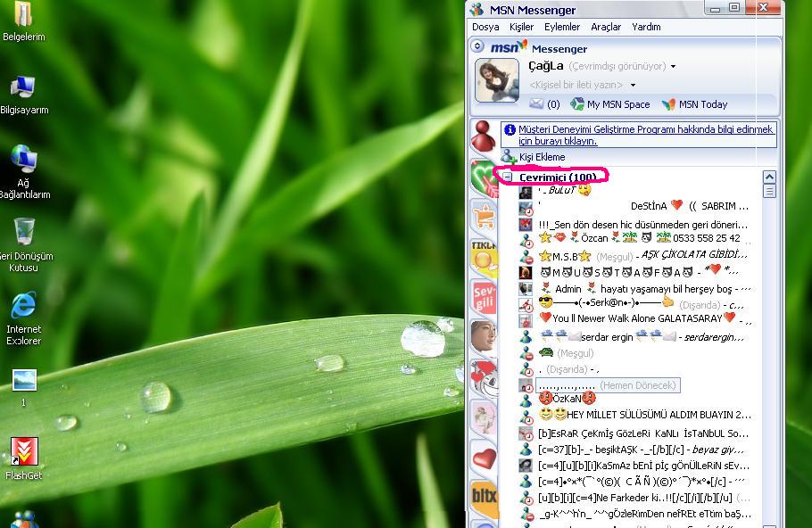
Task: Click ÇağLa's display picture
Action: (497, 80)
